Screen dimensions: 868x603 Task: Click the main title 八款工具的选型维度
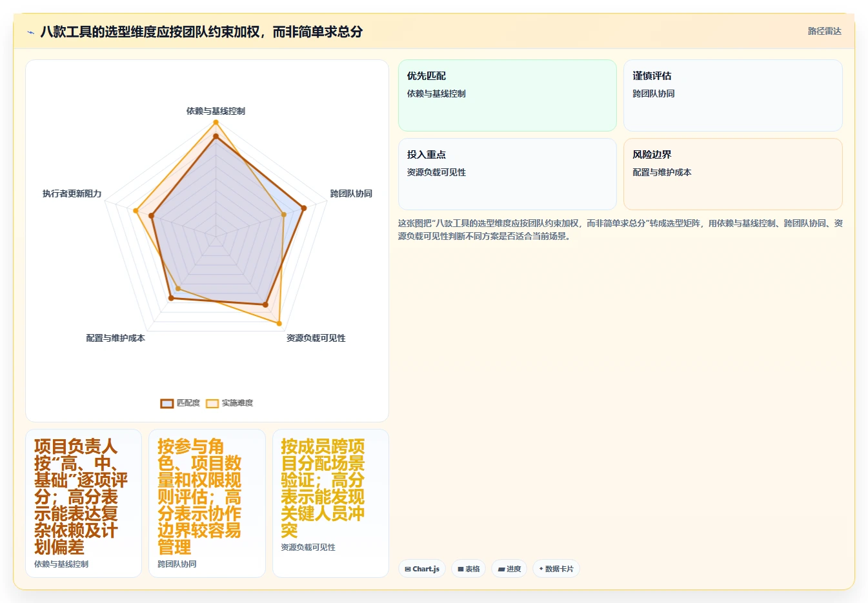(x=201, y=32)
